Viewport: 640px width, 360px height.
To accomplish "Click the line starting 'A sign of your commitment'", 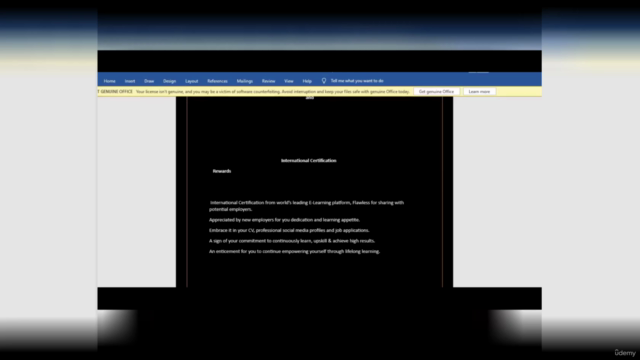I will coord(292,241).
